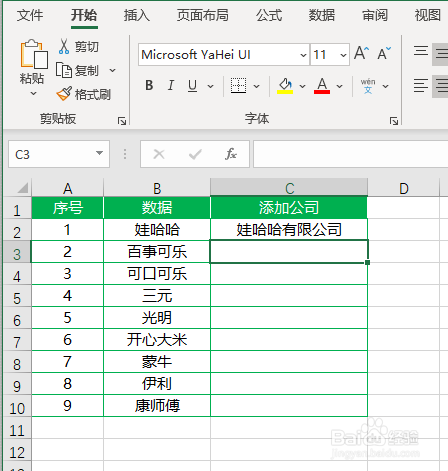Click the Paste clipboard icon
This screenshot has width=448, height=471.
point(34,54)
